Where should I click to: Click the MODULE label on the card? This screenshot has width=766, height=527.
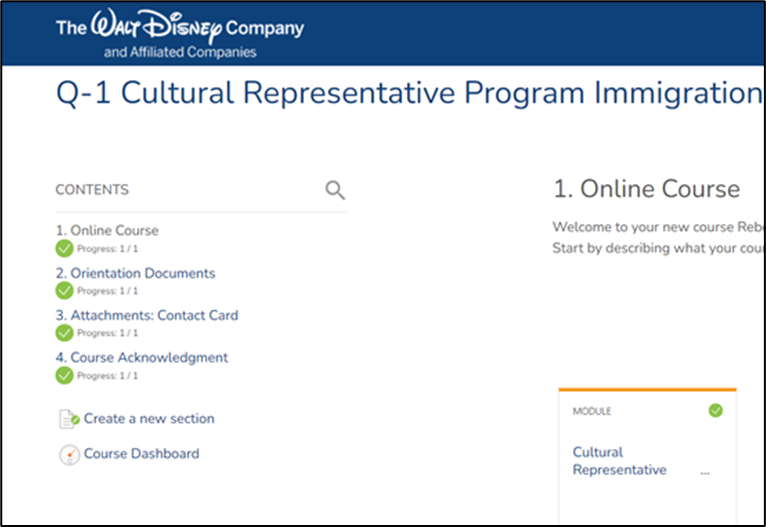592,411
